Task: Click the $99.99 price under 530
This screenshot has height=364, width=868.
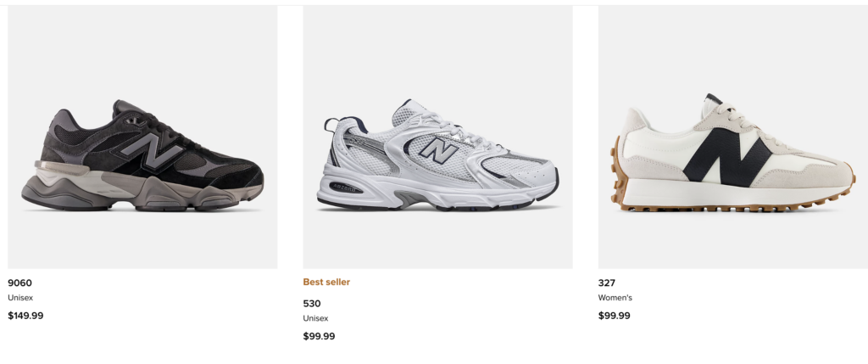Action: (319, 336)
